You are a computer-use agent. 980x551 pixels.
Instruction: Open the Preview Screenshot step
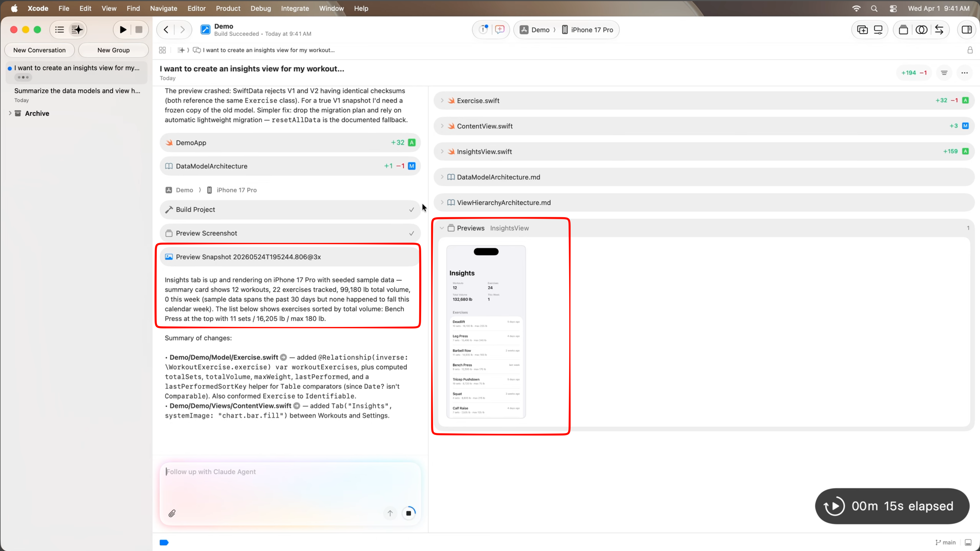[290, 233]
